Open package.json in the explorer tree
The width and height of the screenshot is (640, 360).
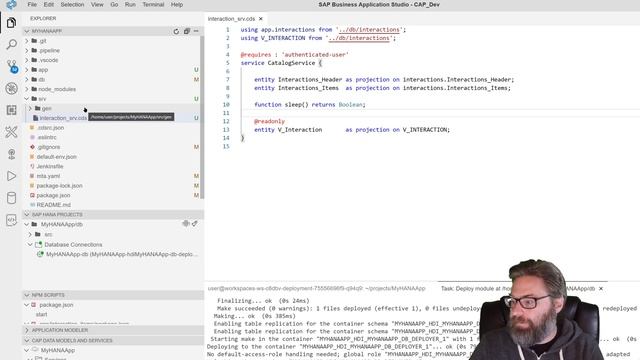(x=53, y=196)
